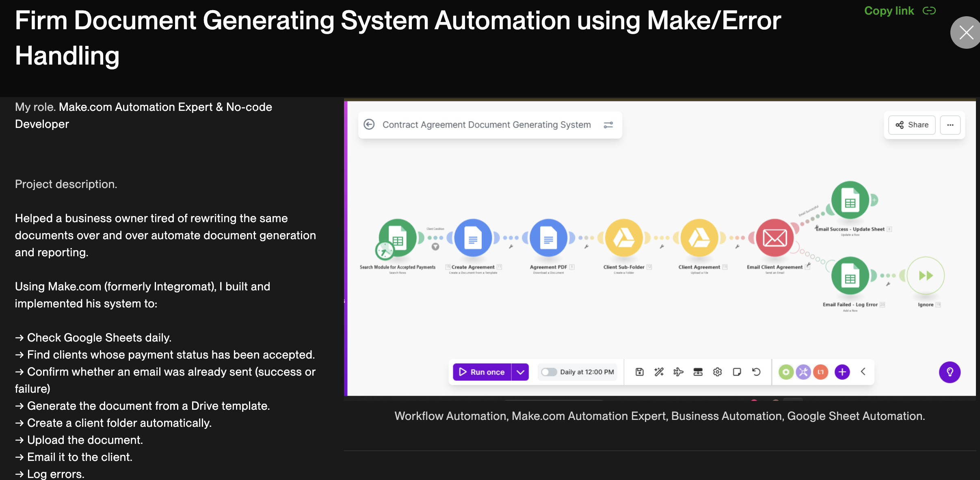Toggle the Daily at 12:00 PM scheduling switch
Screen dimensions: 980x480
tap(549, 372)
